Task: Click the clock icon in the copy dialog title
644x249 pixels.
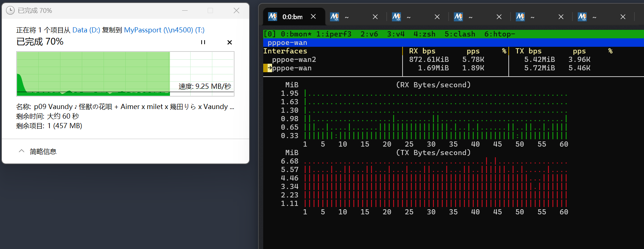Action: point(10,11)
